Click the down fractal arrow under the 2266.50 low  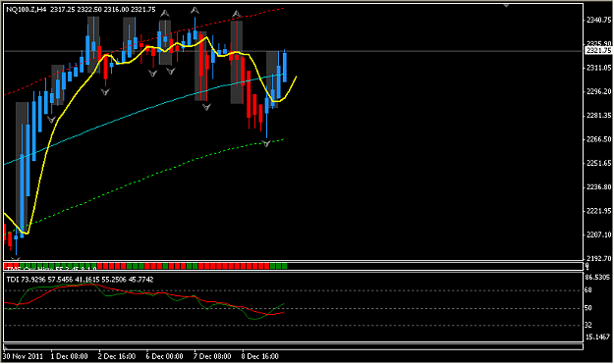point(266,144)
